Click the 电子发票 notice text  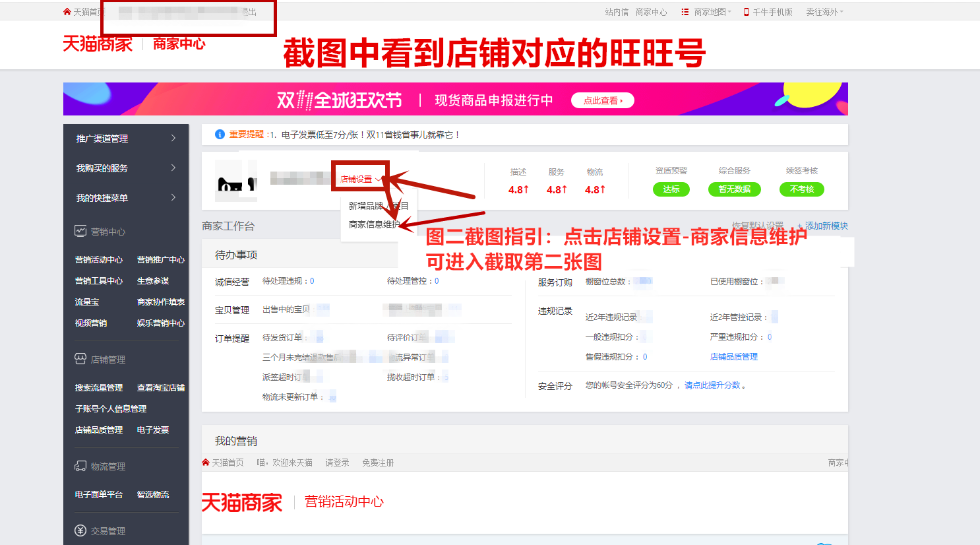tap(370, 135)
